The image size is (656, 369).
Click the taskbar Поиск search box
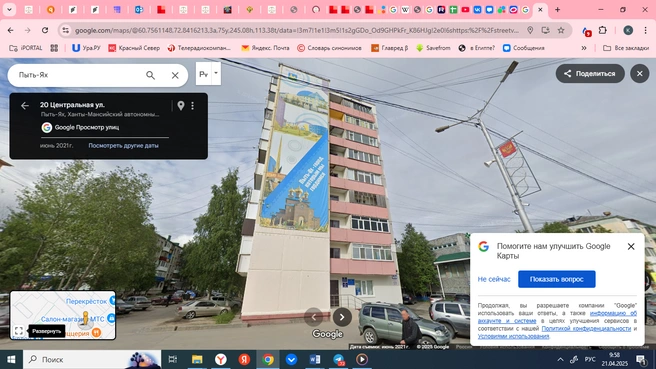pyautogui.click(x=92, y=359)
